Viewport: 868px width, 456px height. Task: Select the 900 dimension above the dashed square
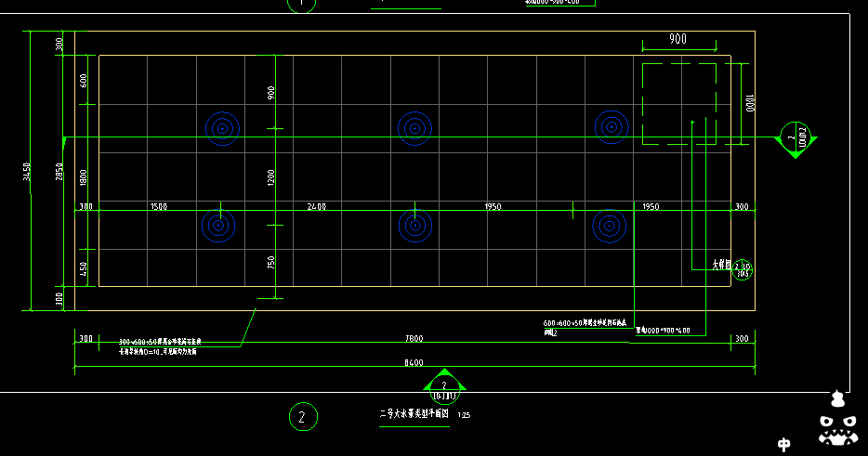677,39
